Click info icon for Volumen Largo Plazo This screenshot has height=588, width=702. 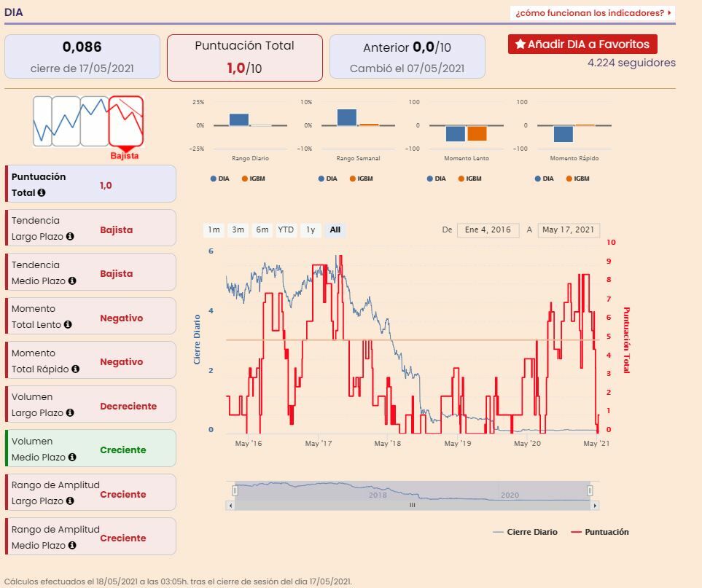pyautogui.click(x=70, y=412)
